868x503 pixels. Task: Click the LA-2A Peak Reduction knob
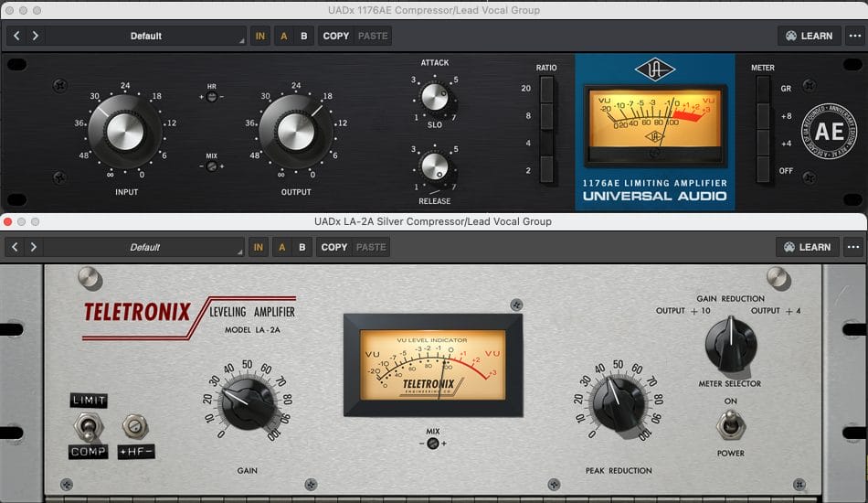(x=619, y=401)
